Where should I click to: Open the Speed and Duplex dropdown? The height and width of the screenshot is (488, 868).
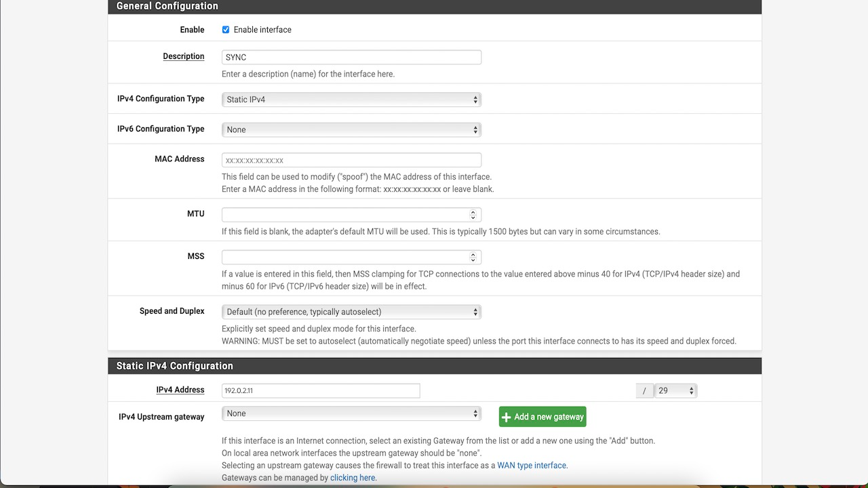click(x=351, y=311)
